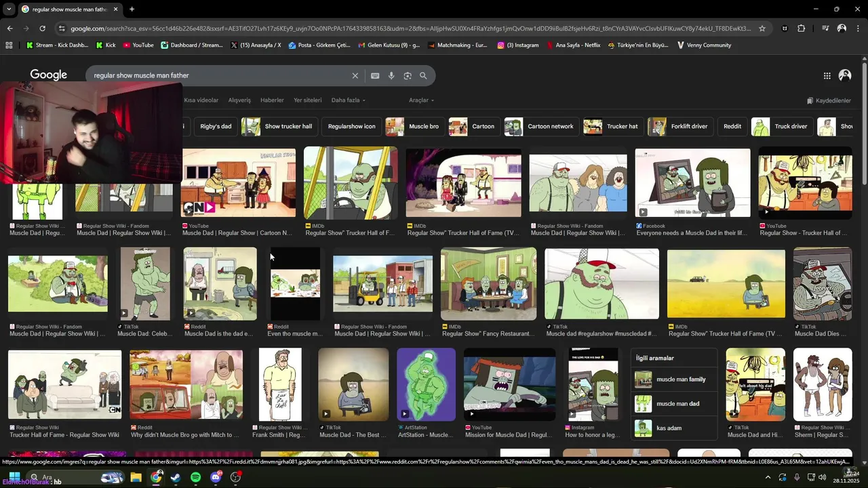This screenshot has width=868, height=488.
Task: Open the Venny Community bookmark
Action: tap(704, 45)
